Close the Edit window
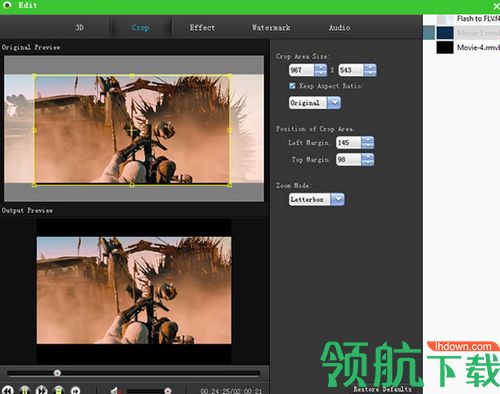This screenshot has width=500, height=394. pyautogui.click(x=496, y=6)
